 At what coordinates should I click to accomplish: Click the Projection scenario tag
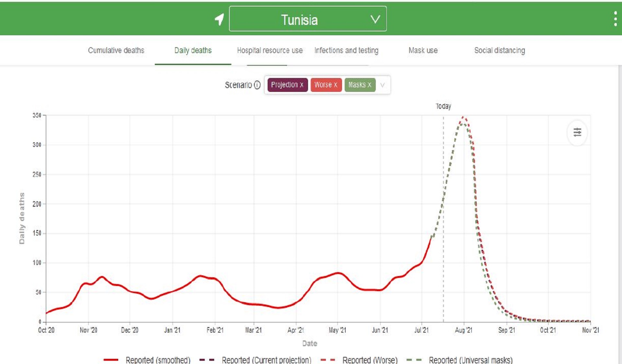pos(288,85)
